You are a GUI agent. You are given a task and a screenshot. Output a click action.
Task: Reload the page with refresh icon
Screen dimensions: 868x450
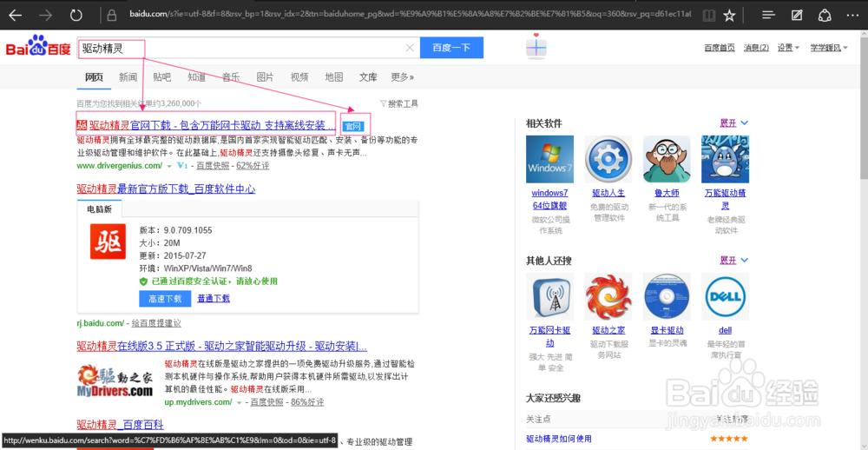[76, 15]
